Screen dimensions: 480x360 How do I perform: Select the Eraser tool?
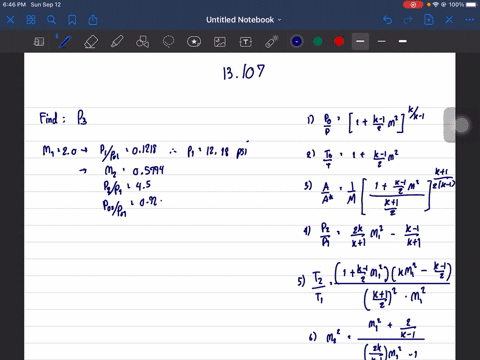point(91,42)
